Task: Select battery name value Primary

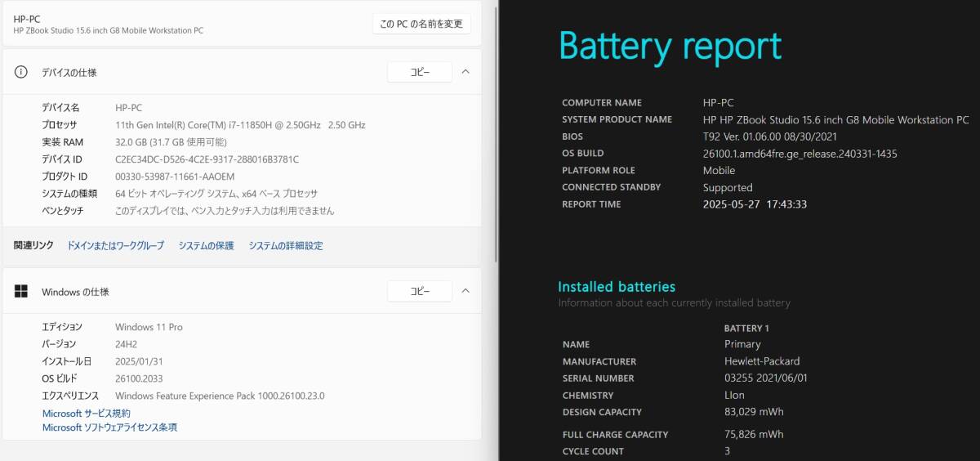Action: click(742, 344)
